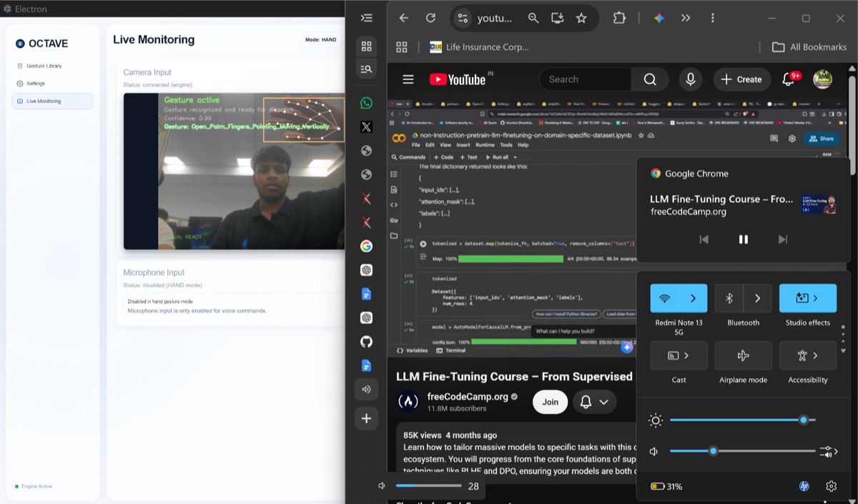Open YouTube account avatar menu
The image size is (858, 504).
(x=823, y=79)
